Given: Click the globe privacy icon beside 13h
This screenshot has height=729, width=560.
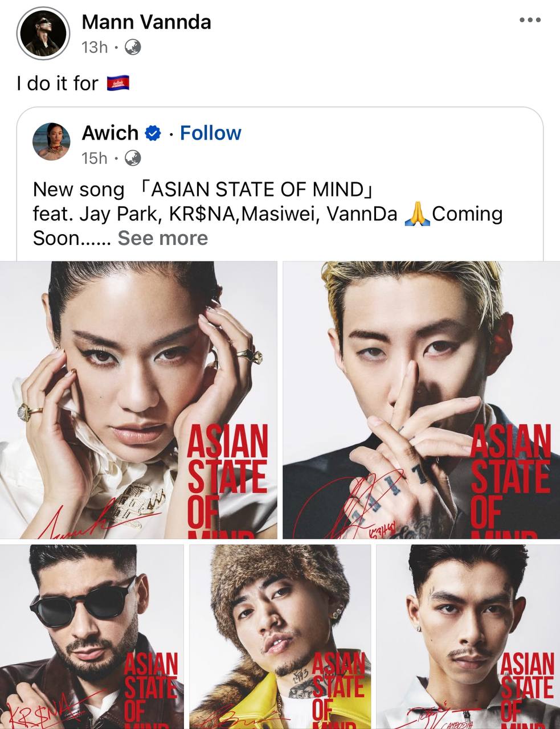Looking at the screenshot, I should pyautogui.click(x=132, y=47).
